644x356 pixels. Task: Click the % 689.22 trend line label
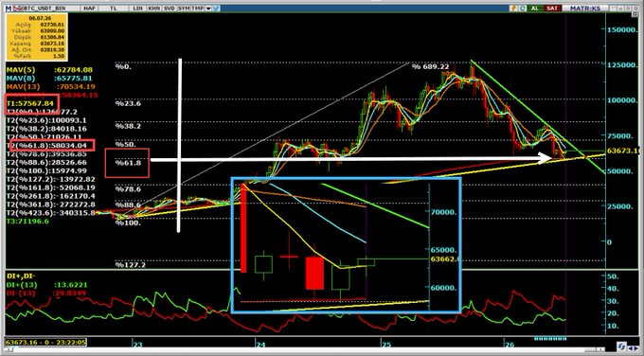[430, 66]
